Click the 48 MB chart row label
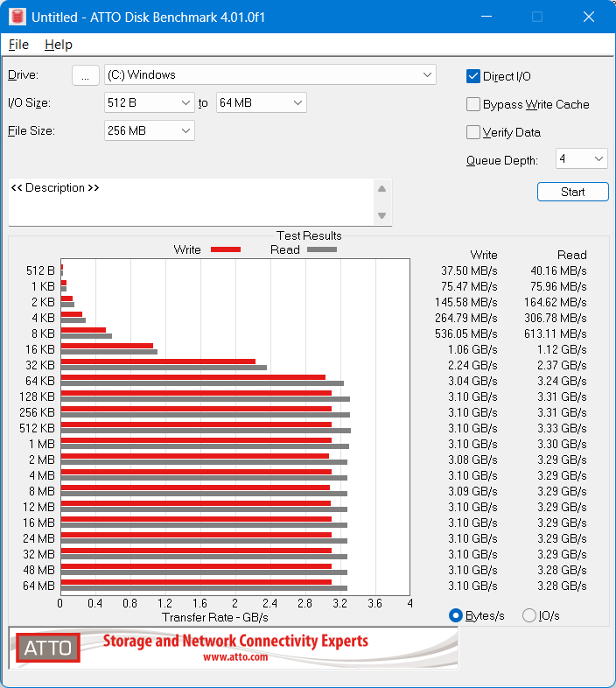Screen dimensions: 616x688 coord(38,570)
